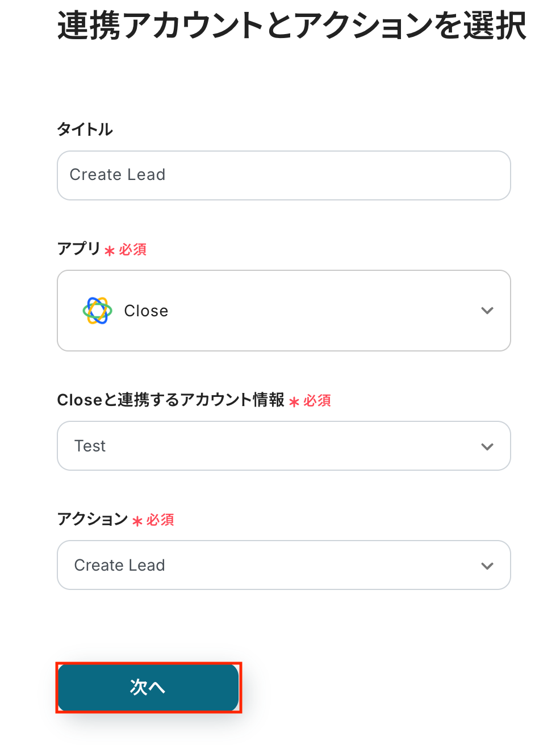Click the Close app name text
The height and width of the screenshot is (745, 560).
point(146,311)
